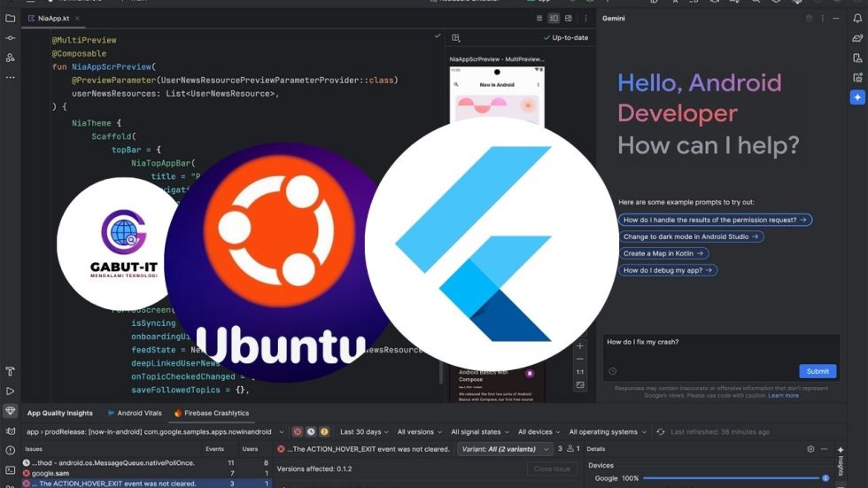Image resolution: width=868 pixels, height=488 pixels.
Task: Open editor tab more options menu
Action: click(585, 19)
